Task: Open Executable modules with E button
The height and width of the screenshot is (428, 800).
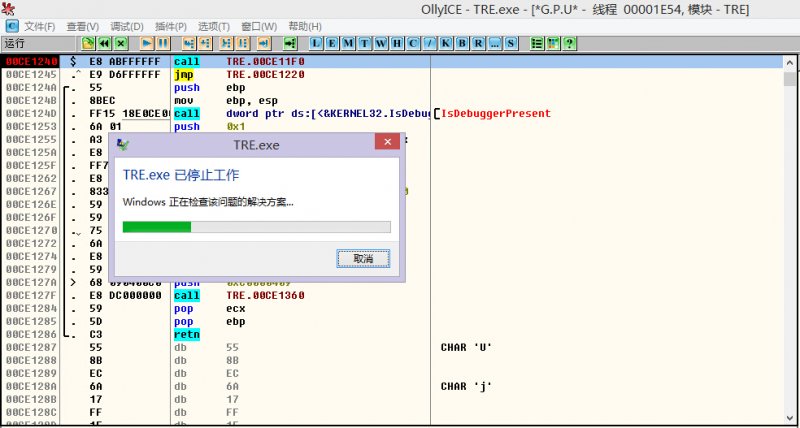Action: click(x=332, y=44)
